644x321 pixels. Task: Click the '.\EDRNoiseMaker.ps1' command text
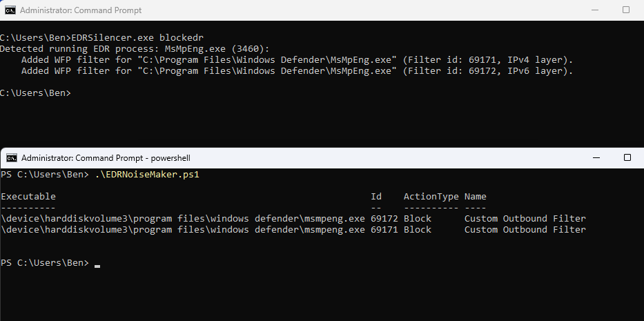pyautogui.click(x=144, y=175)
